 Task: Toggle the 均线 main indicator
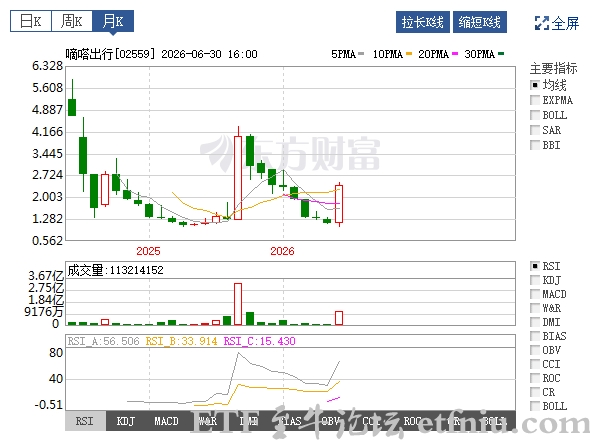click(535, 85)
